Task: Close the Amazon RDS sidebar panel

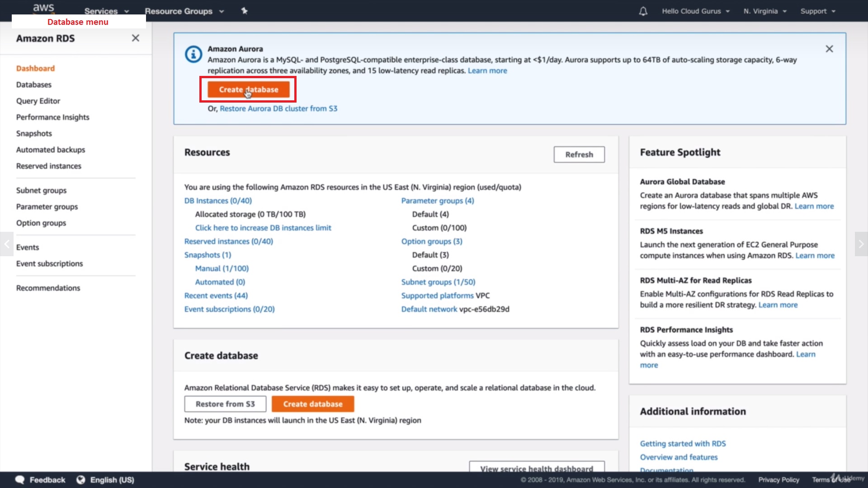Action: (x=135, y=38)
